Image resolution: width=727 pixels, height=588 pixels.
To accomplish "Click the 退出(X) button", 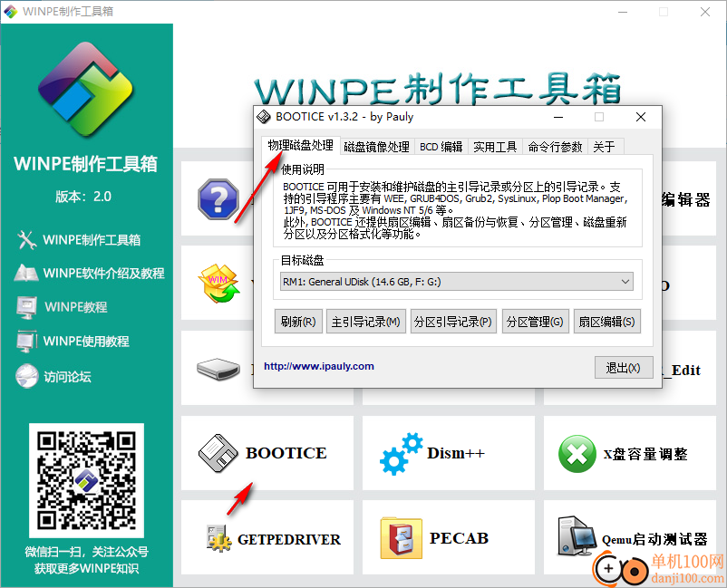I will [x=623, y=368].
